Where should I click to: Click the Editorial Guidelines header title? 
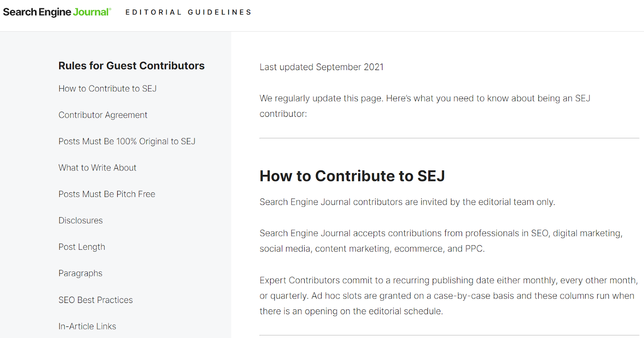pos(188,12)
